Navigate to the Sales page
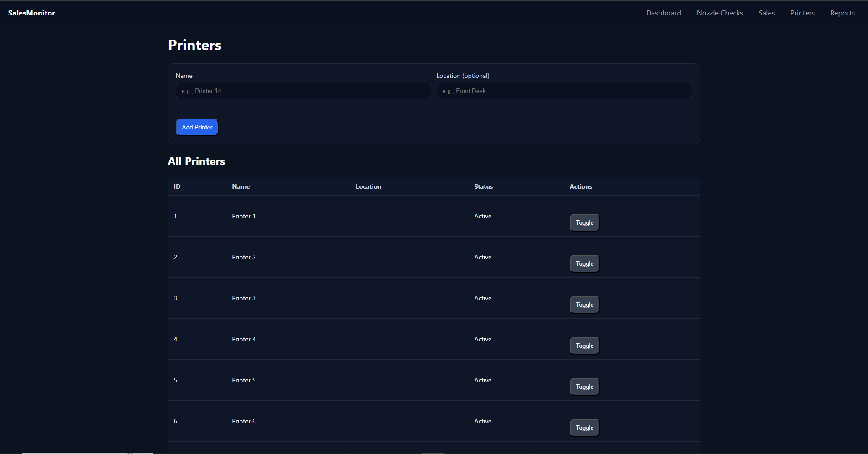The image size is (868, 454). pyautogui.click(x=766, y=13)
